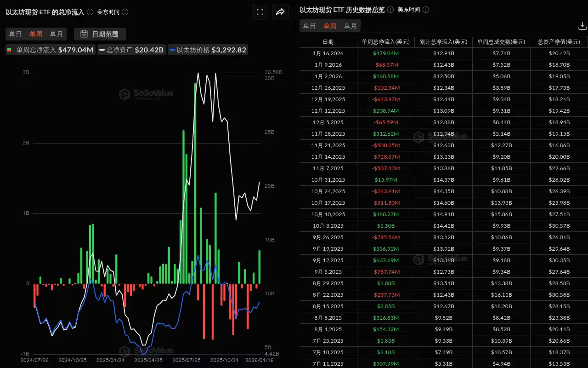Viewport: 588px width, 368px height.
Task: Click the timezone info icon on right panel
Action: [425, 10]
